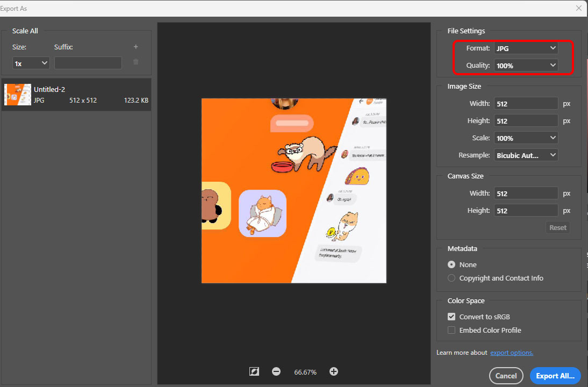Open the 1x Size dropdown

pyautogui.click(x=31, y=63)
